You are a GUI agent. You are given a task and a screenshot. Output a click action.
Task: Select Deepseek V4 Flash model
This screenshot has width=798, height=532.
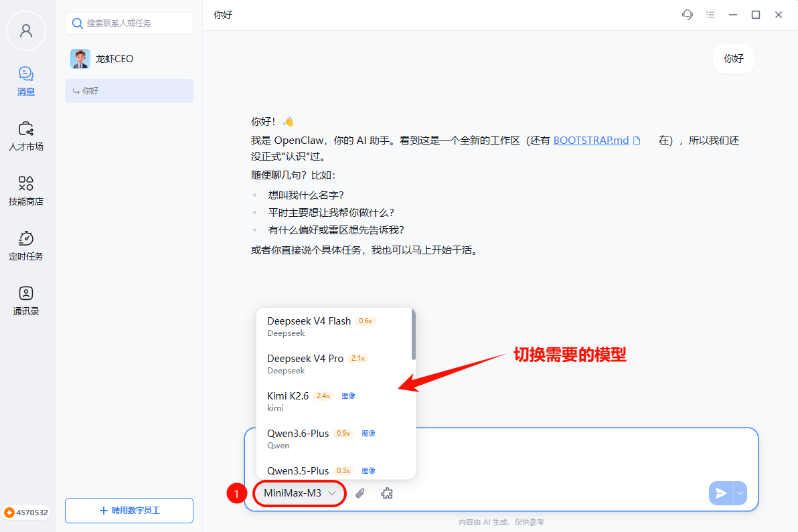(334, 327)
